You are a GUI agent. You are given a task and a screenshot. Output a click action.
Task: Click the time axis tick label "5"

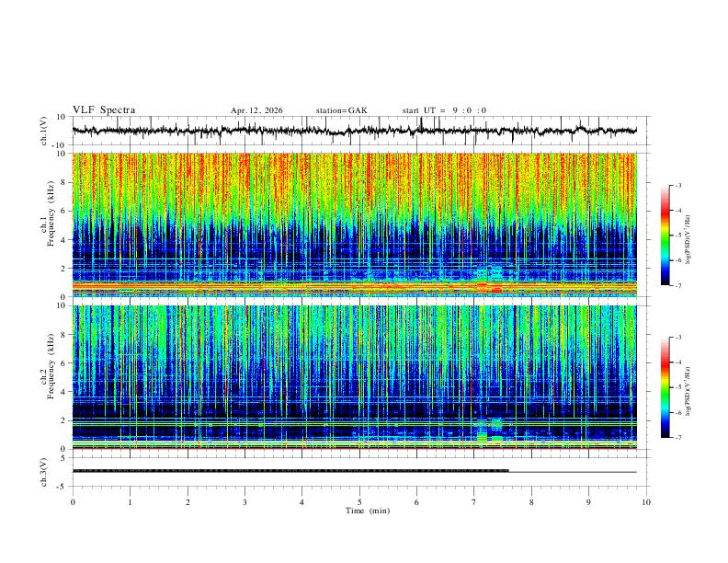click(x=359, y=502)
